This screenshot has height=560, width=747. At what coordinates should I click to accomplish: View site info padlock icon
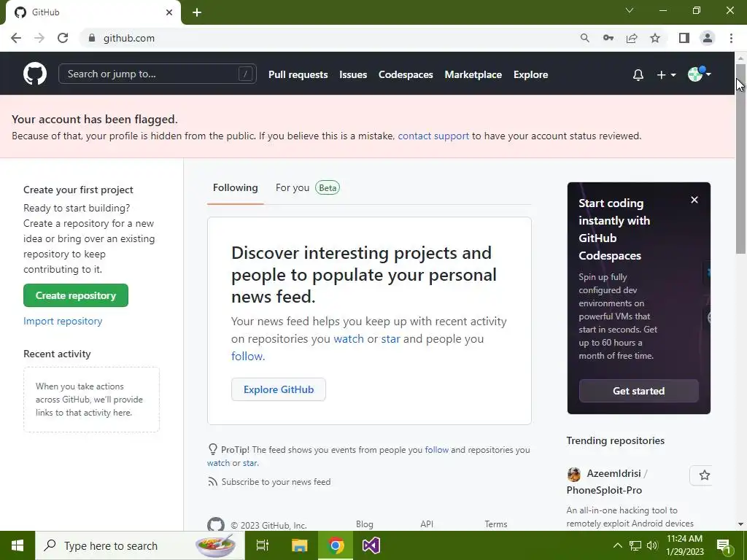pos(92,38)
